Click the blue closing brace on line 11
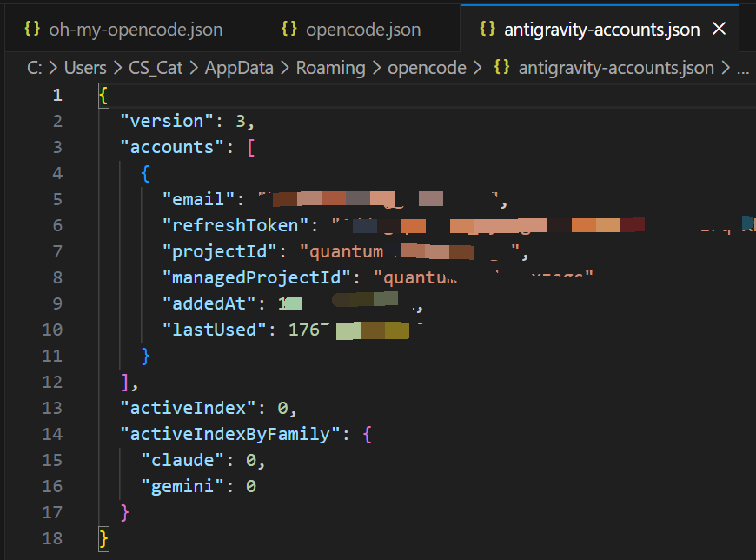Viewport: 756px width, 560px height. tap(146, 356)
